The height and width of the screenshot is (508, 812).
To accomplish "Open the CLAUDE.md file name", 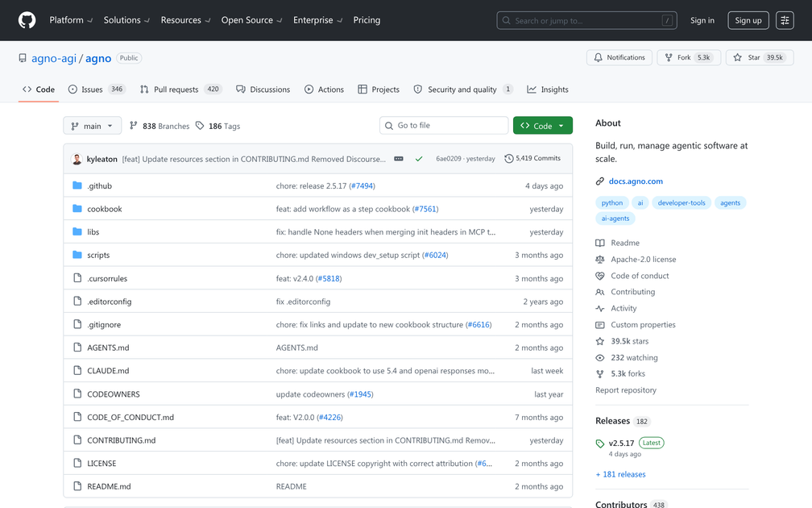I will pos(108,371).
